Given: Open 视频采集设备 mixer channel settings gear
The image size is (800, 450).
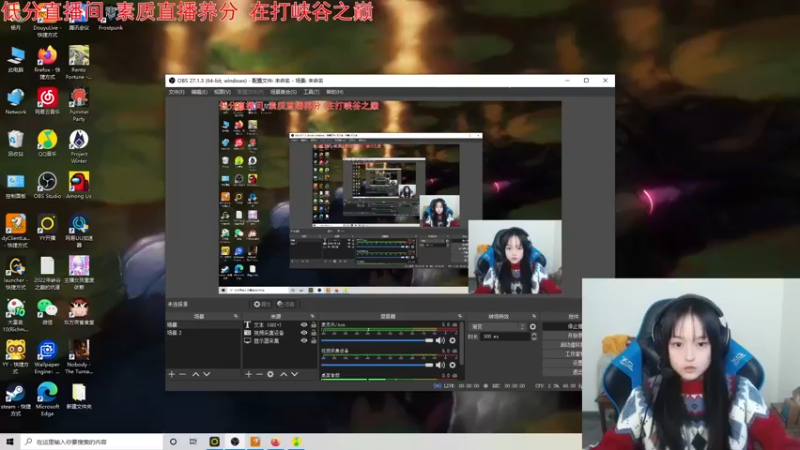Looking at the screenshot, I should 452,365.
